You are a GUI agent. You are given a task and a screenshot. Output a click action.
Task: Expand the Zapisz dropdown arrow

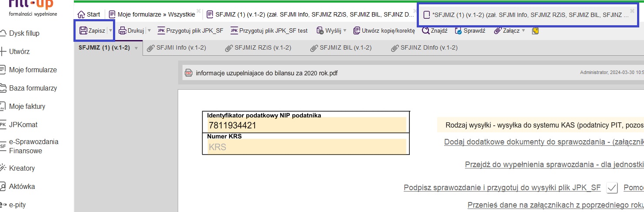110,30
